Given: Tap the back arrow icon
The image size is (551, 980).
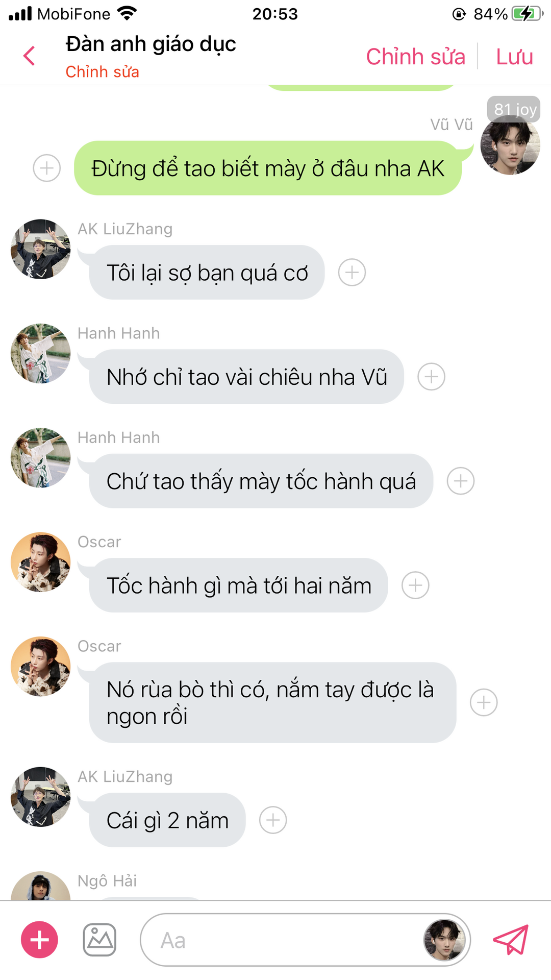Looking at the screenshot, I should pyautogui.click(x=29, y=56).
